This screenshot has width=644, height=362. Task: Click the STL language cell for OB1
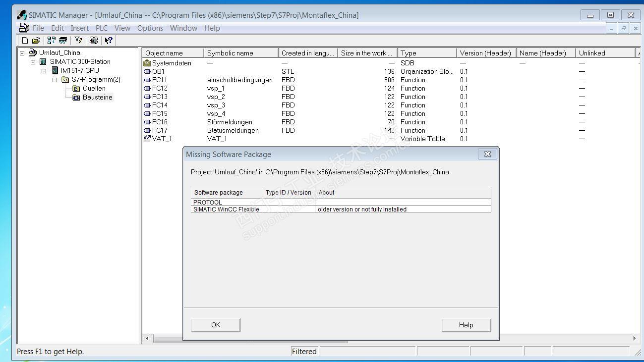tap(288, 71)
